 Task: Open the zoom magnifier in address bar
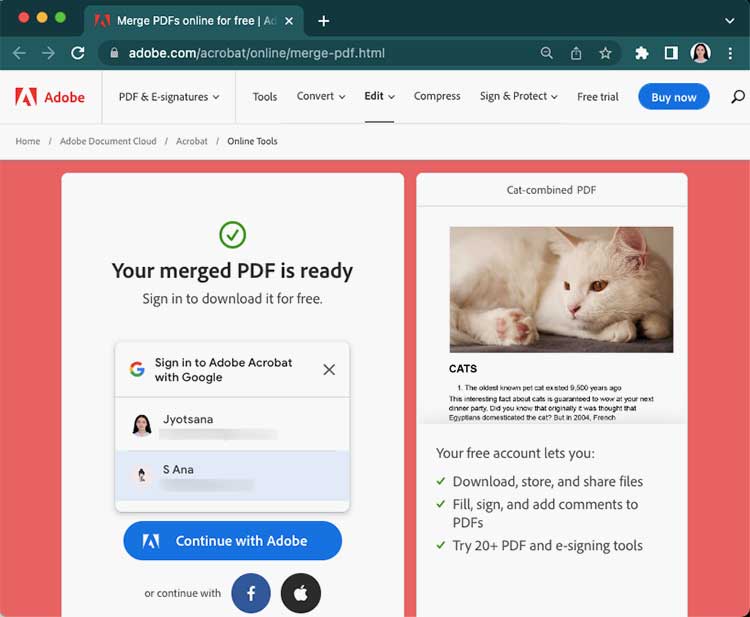click(546, 53)
